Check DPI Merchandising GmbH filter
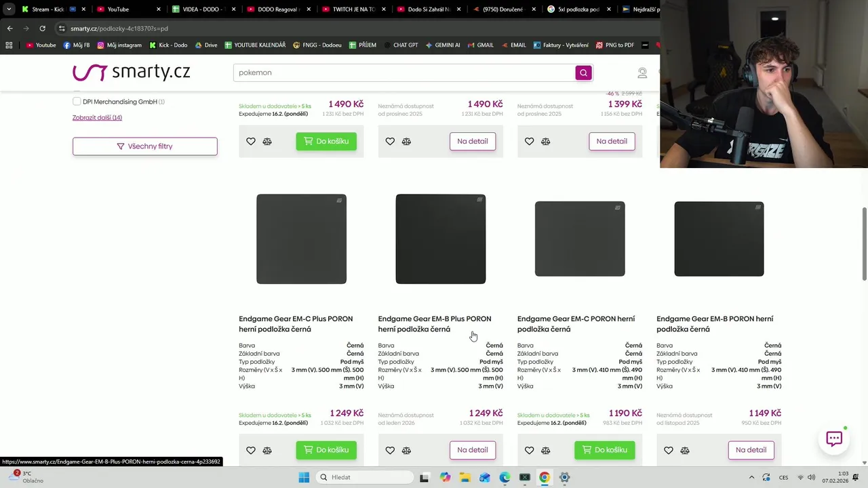 point(77,102)
